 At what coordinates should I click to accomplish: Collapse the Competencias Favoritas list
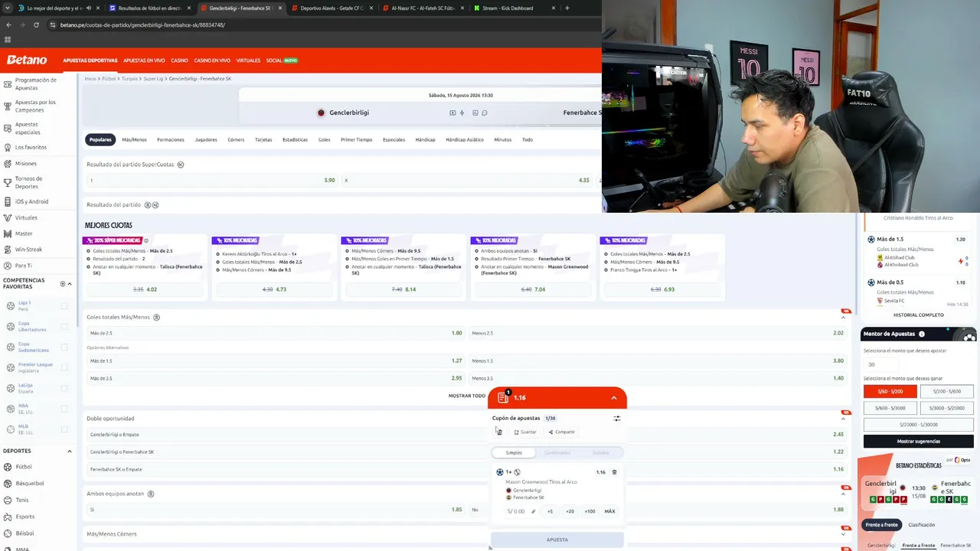coord(70,284)
